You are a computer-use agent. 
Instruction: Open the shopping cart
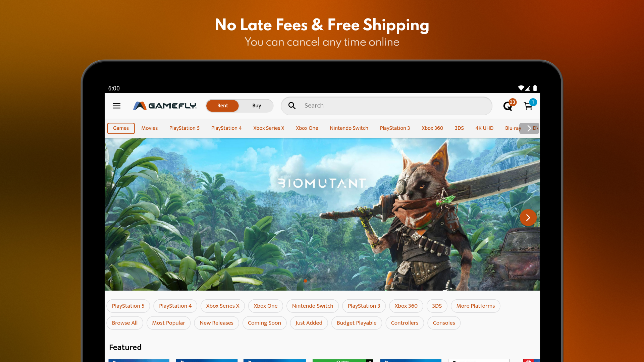coord(529,106)
